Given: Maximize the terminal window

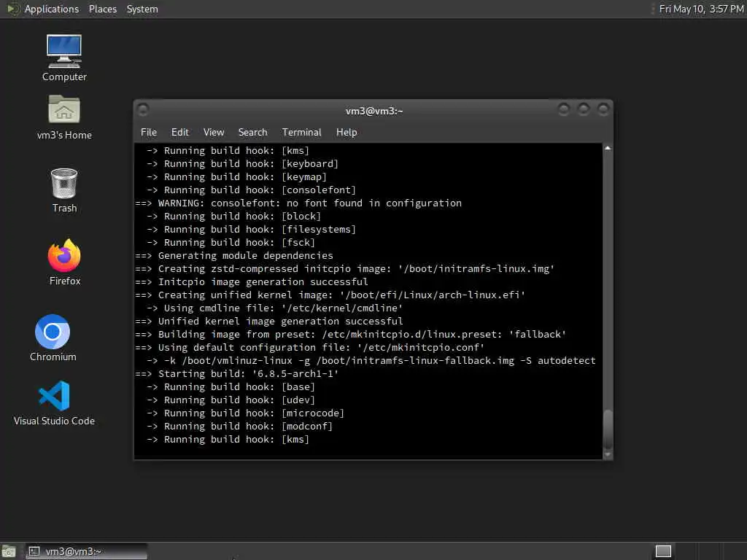Looking at the screenshot, I should (x=583, y=110).
